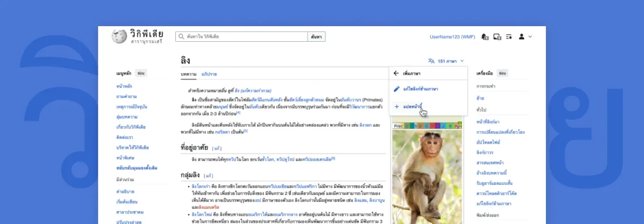644x224 pixels.
Task: Hide the เครื่องมือ tools panel with ซ่อน
Action: pyautogui.click(x=502, y=73)
